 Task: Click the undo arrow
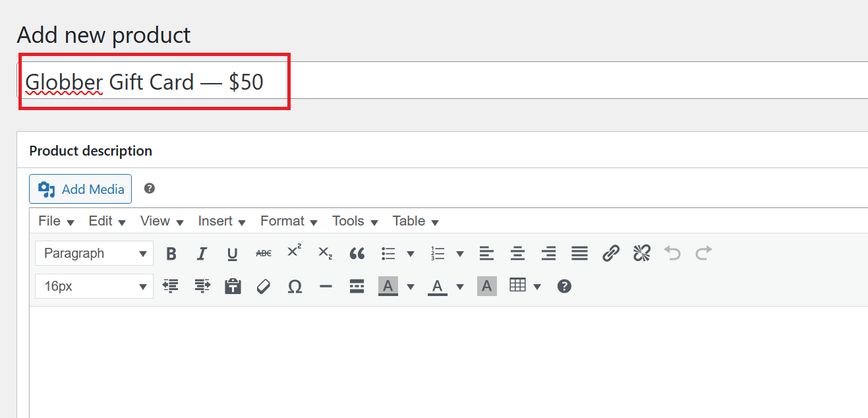click(672, 253)
